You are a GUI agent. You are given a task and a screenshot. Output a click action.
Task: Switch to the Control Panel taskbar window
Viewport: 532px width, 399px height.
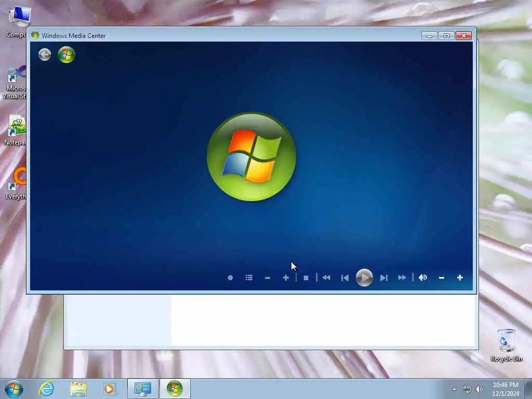[x=142, y=389]
